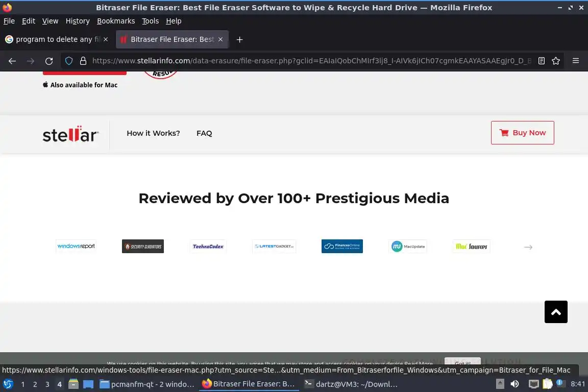Select the Bitraser File Eraser tab
Screen dimensions: 588x392
point(172,39)
